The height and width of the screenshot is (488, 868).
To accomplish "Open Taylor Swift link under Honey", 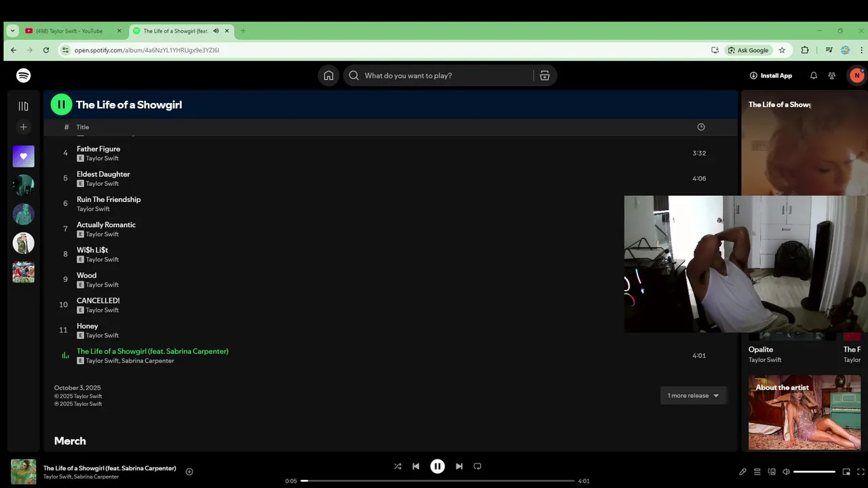I will click(x=102, y=335).
